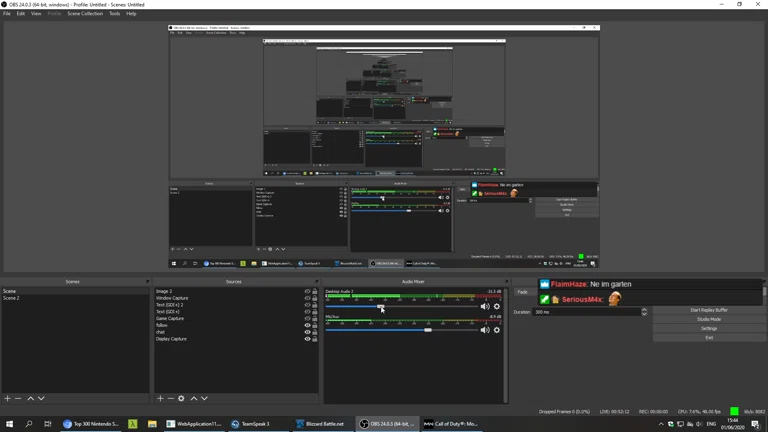Mute the Mic/Aux speaker icon
The width and height of the screenshot is (768, 432).
coord(485,330)
